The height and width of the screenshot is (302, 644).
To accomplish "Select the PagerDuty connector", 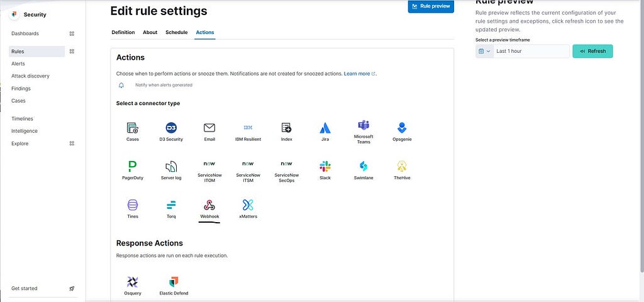I will [x=133, y=171].
